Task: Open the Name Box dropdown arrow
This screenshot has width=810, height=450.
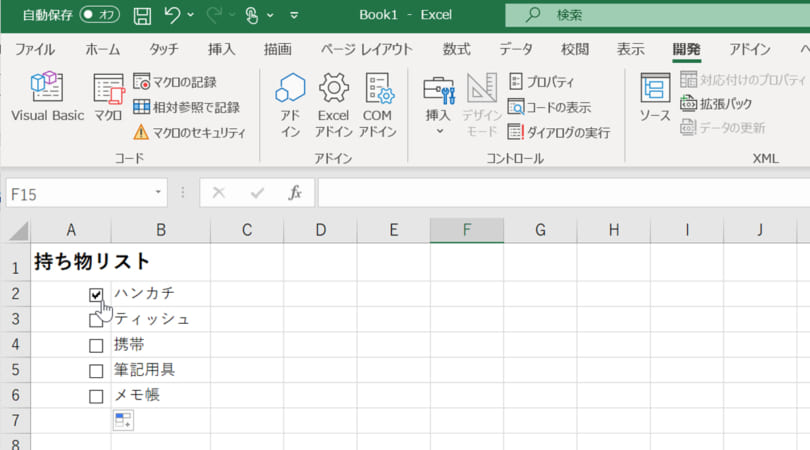Action: [159, 193]
